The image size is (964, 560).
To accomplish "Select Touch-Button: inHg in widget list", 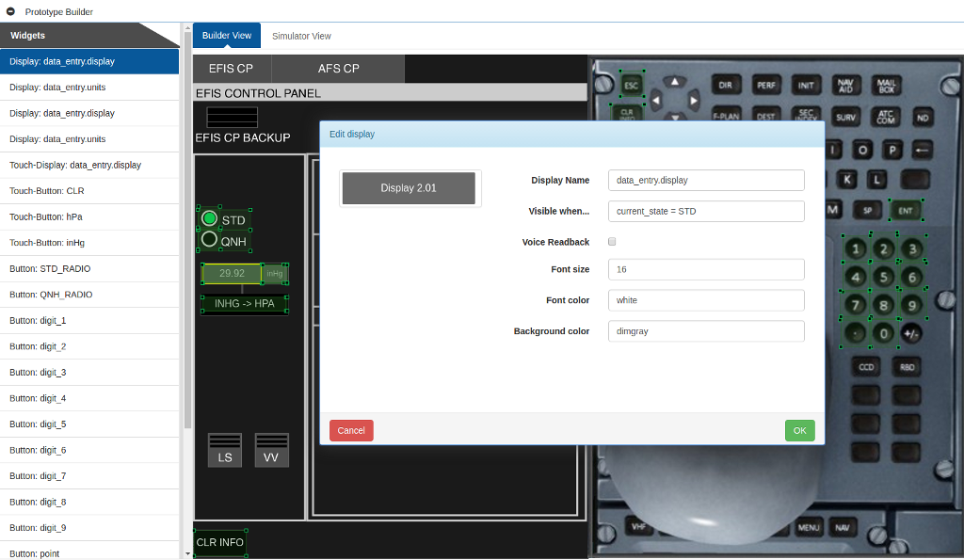I will click(89, 242).
